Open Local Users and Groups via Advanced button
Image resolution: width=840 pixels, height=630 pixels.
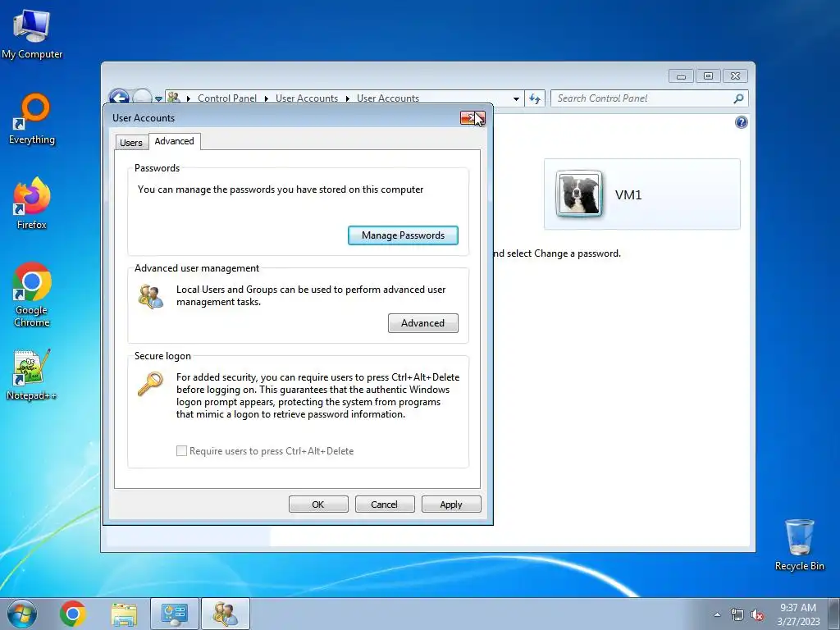pyautogui.click(x=422, y=323)
